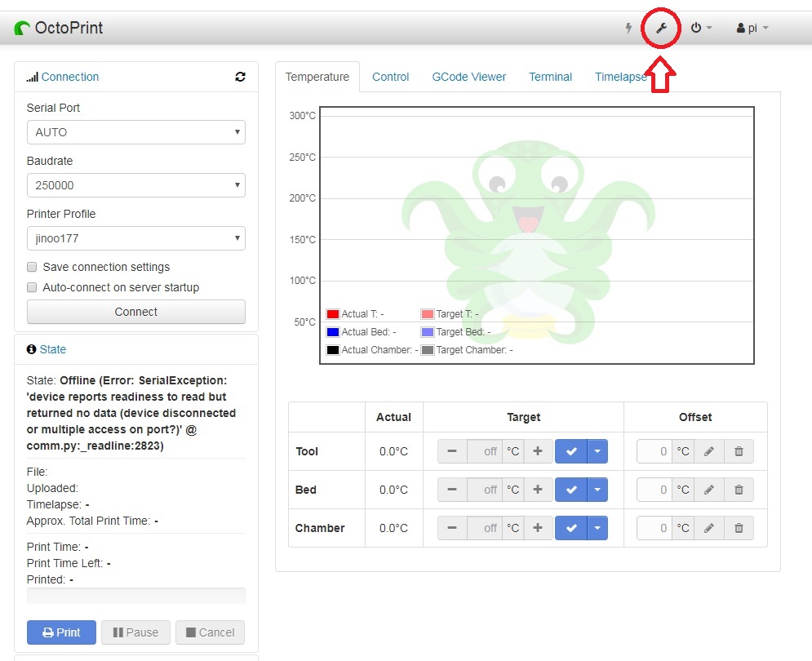Click the Target T light red legend swatch
The image size is (812, 661).
click(428, 314)
